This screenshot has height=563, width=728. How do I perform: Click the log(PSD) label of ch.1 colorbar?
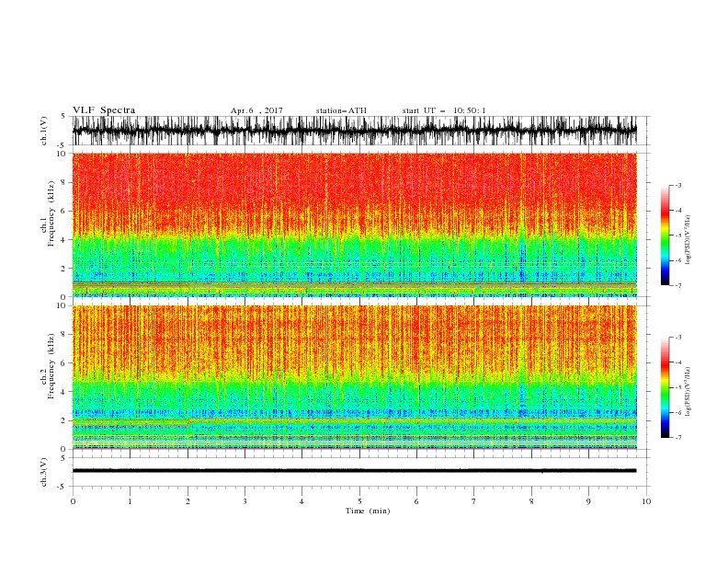(688, 240)
